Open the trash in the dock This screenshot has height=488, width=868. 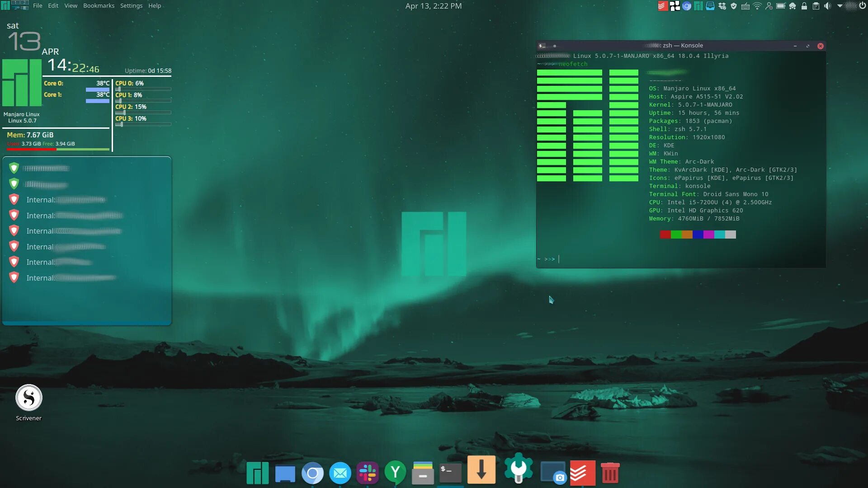click(x=610, y=473)
